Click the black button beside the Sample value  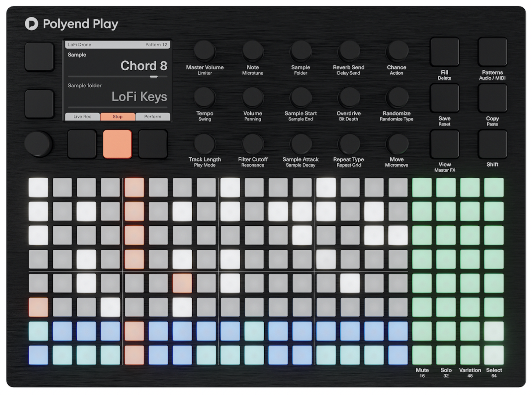point(39,56)
